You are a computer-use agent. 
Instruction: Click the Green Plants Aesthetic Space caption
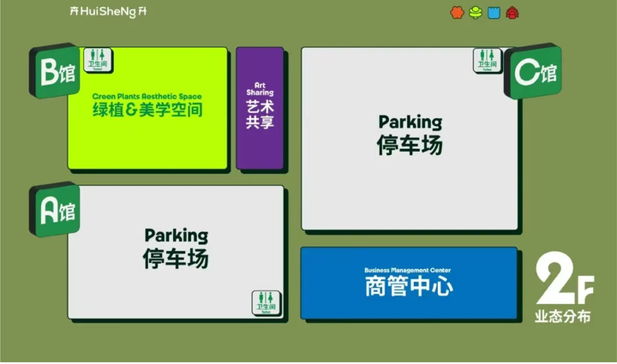tap(147, 97)
